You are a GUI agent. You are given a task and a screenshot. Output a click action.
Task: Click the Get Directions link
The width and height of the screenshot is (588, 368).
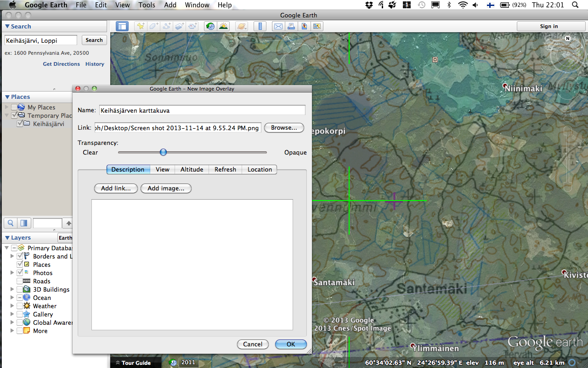[62, 64]
